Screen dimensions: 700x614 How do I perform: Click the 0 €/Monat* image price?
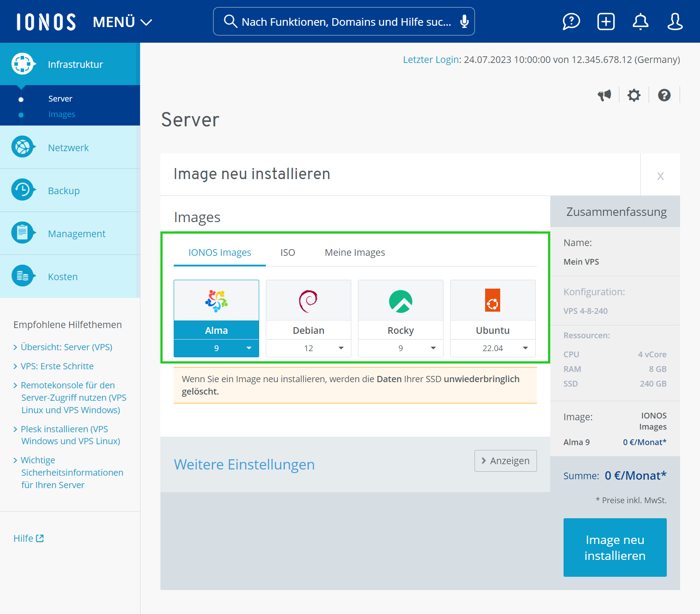[x=645, y=442]
